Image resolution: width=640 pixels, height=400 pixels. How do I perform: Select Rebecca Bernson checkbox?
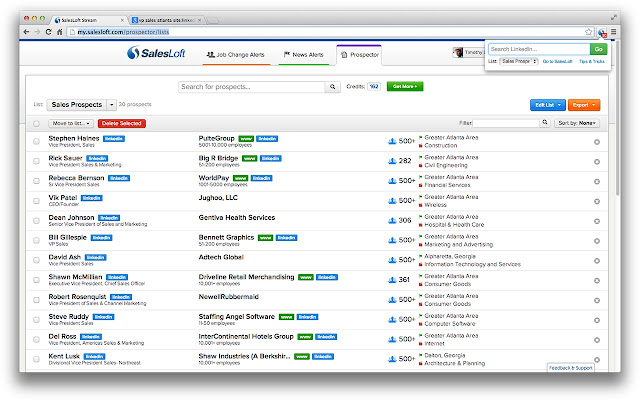(36, 181)
